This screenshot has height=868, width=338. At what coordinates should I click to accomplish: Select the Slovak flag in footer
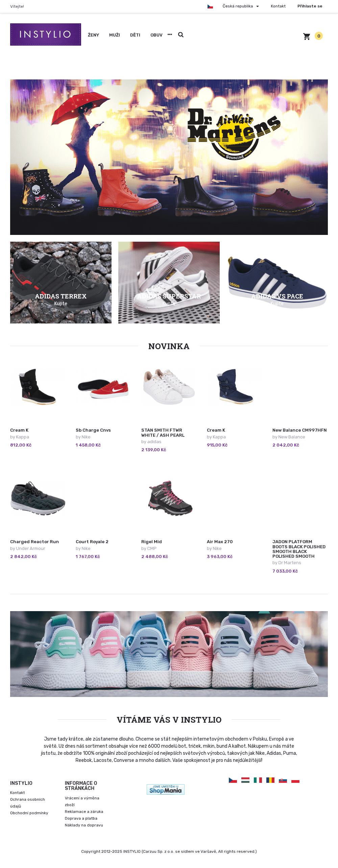pyautogui.click(x=283, y=780)
